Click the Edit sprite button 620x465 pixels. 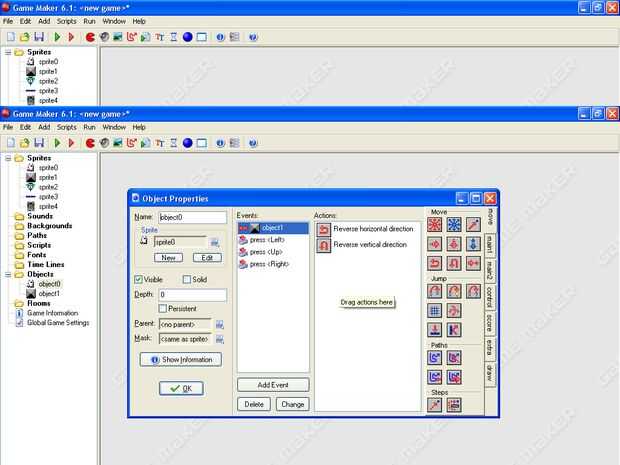pos(207,258)
